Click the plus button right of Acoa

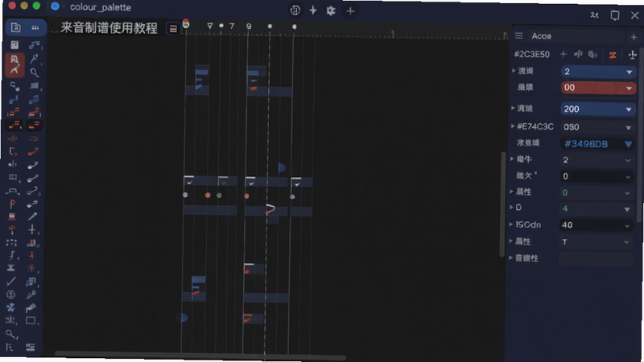[634, 37]
